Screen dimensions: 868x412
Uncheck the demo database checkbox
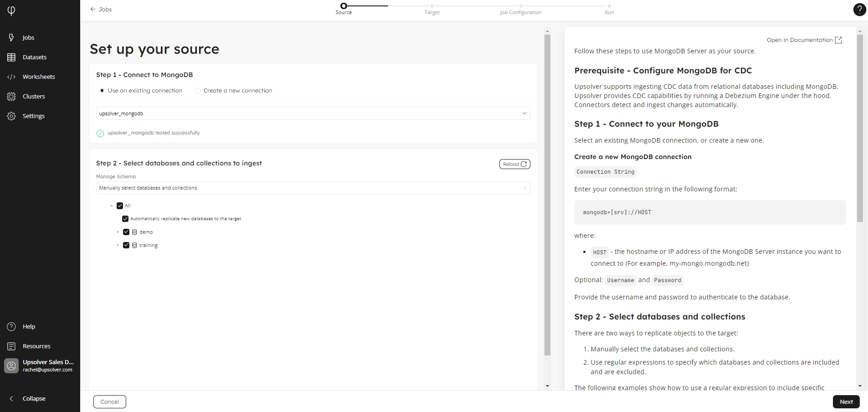126,232
